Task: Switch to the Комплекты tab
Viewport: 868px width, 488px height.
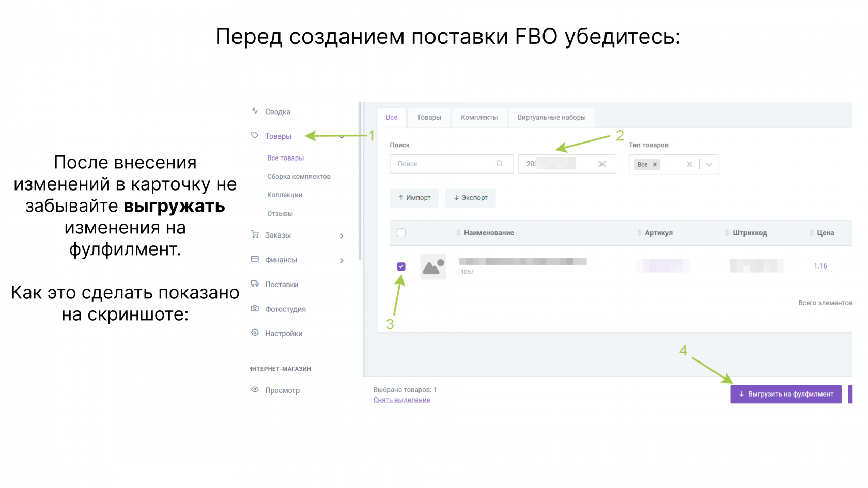Action: [x=479, y=118]
